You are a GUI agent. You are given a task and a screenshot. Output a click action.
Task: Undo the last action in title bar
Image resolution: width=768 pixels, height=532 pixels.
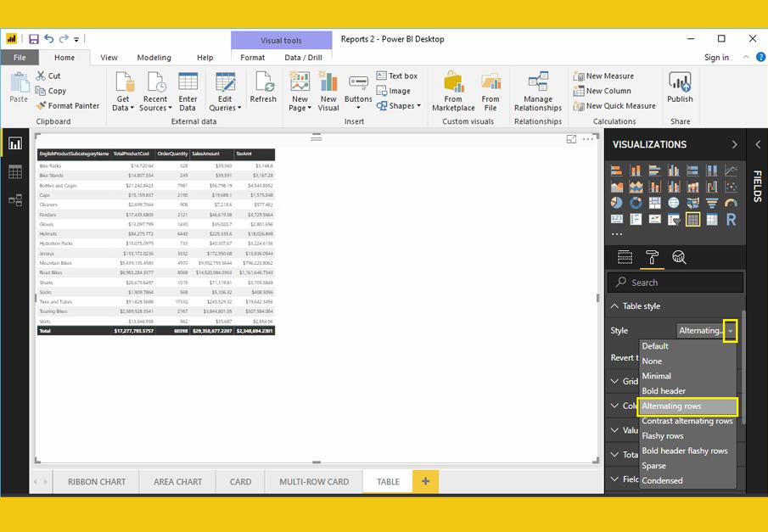(48, 39)
